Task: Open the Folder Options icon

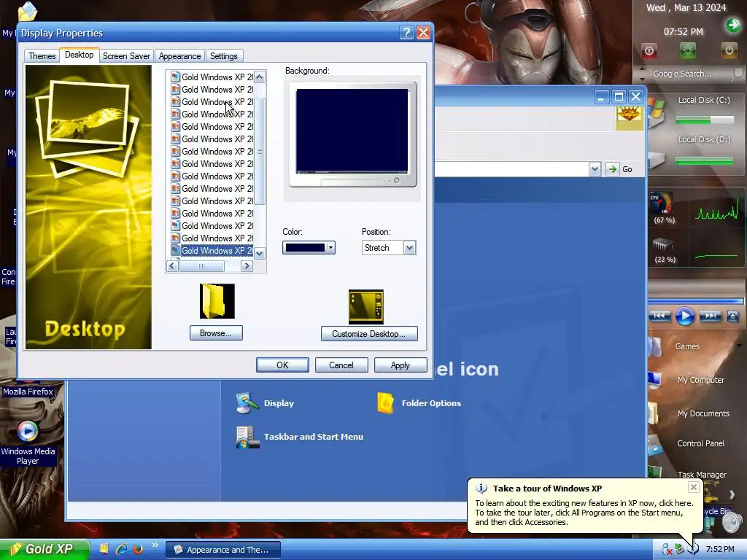Action: pyautogui.click(x=385, y=402)
